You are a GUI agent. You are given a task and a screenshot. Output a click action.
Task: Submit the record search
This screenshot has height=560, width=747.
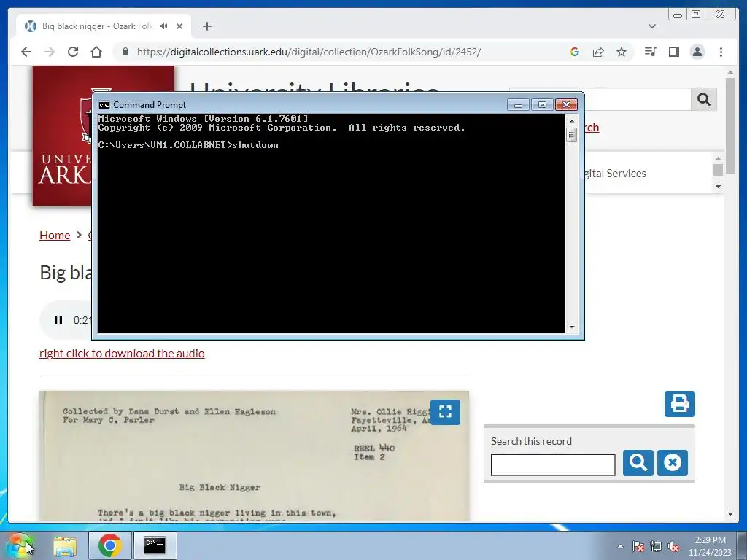(x=638, y=463)
